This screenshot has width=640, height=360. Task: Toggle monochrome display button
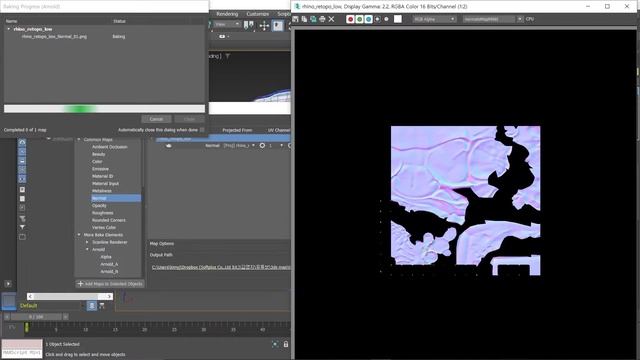click(x=386, y=19)
